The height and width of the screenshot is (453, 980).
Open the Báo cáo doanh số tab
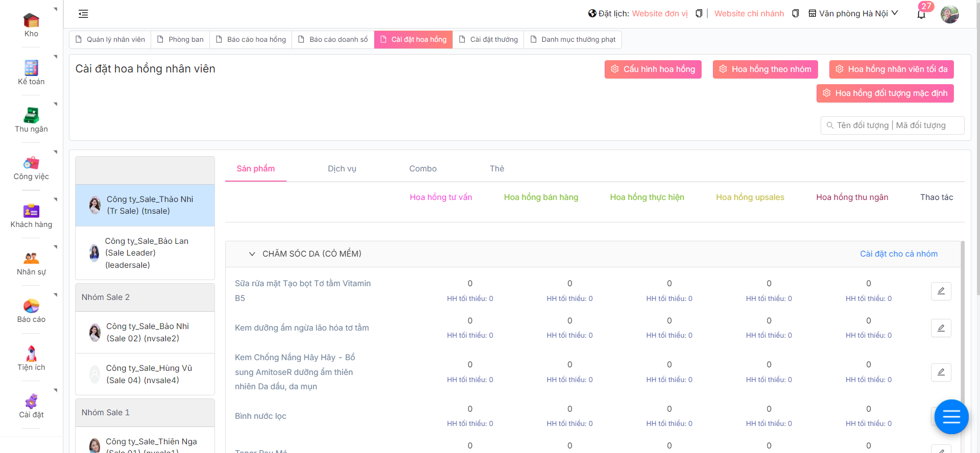(x=333, y=40)
